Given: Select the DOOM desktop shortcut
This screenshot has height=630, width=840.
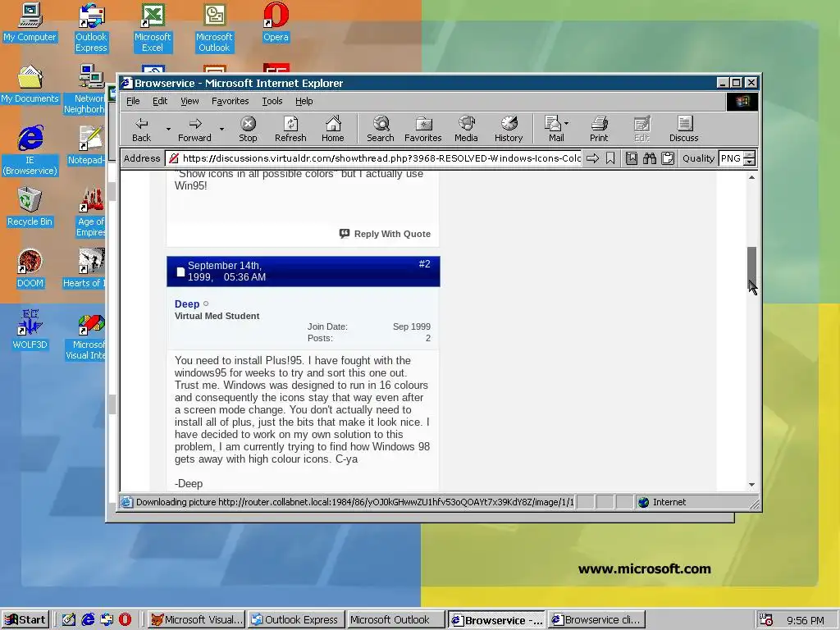Looking at the screenshot, I should [x=30, y=269].
